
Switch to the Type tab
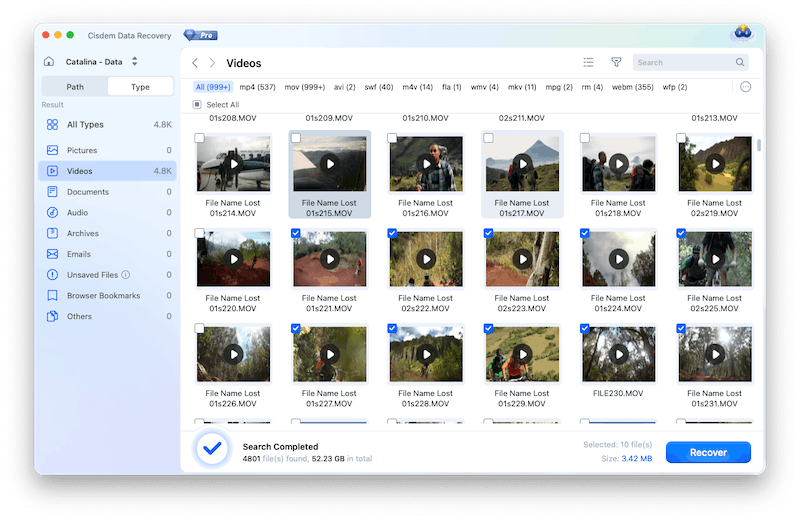(x=140, y=87)
